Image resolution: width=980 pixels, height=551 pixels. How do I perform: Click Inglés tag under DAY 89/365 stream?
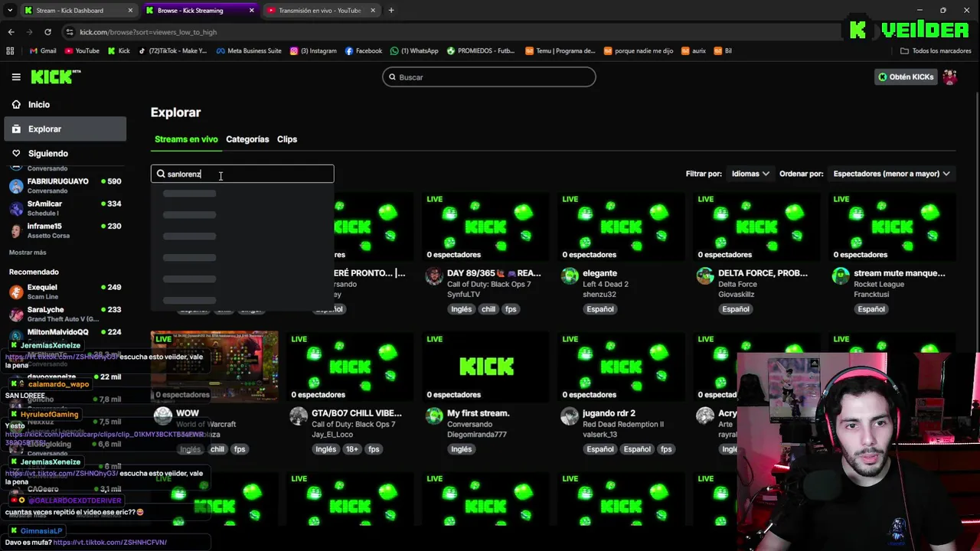click(x=462, y=309)
